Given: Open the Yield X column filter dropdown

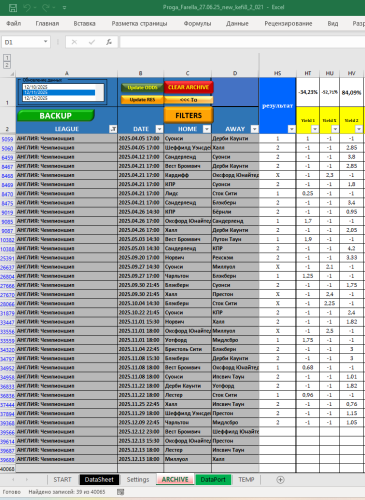Looking at the screenshot, I should tap(335, 129).
